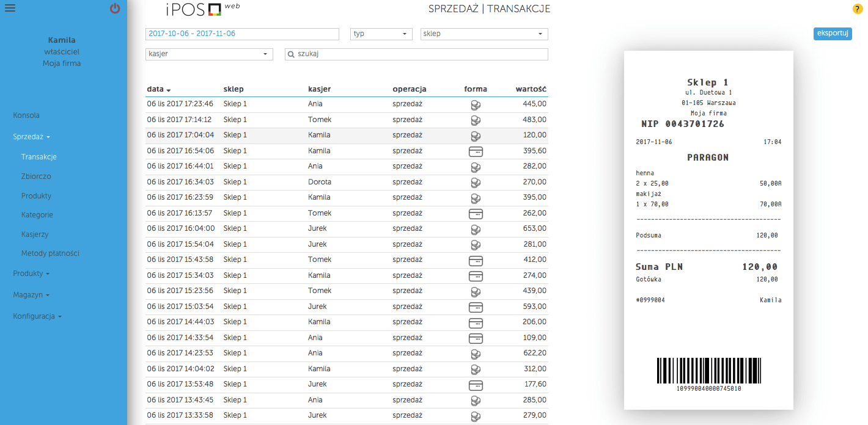Click the date range input field
This screenshot has height=425, width=868.
(242, 34)
